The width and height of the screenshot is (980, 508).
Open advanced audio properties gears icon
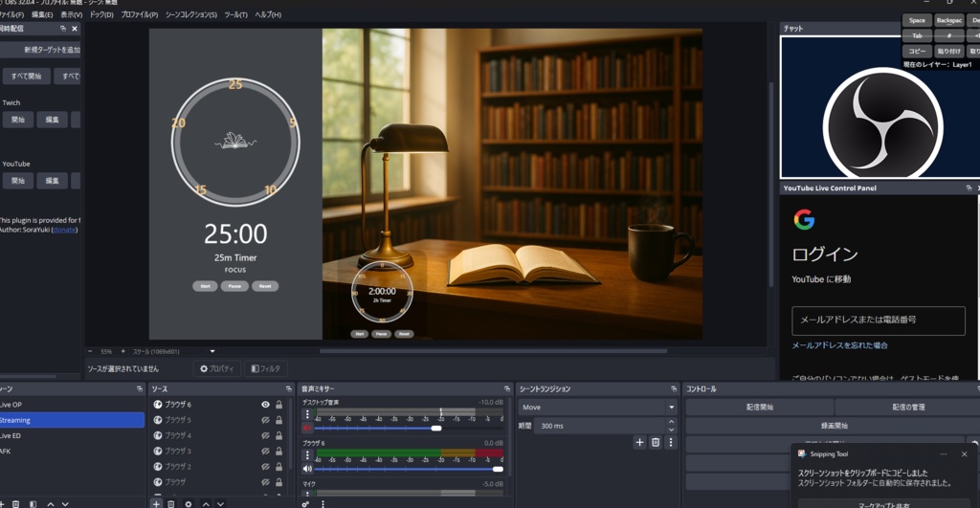[x=305, y=503]
